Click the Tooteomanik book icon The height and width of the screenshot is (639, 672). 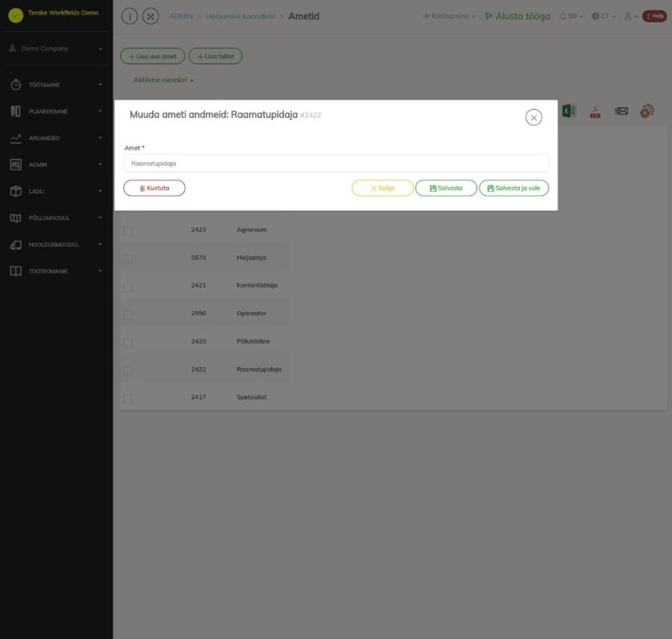pos(16,271)
